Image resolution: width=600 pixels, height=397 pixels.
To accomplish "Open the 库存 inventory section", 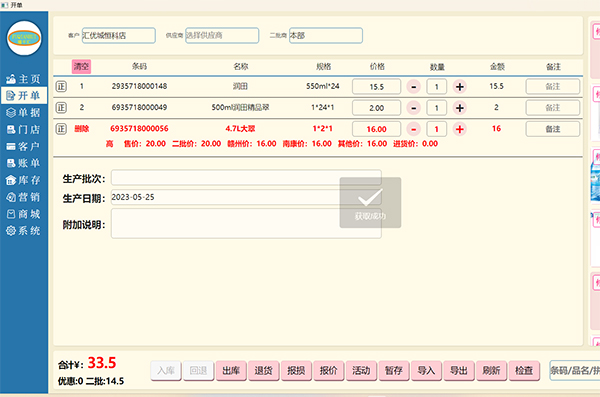I will [24, 180].
